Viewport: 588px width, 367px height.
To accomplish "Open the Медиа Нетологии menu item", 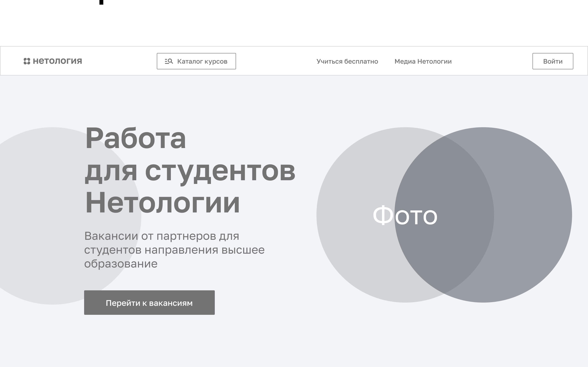I will coord(423,61).
